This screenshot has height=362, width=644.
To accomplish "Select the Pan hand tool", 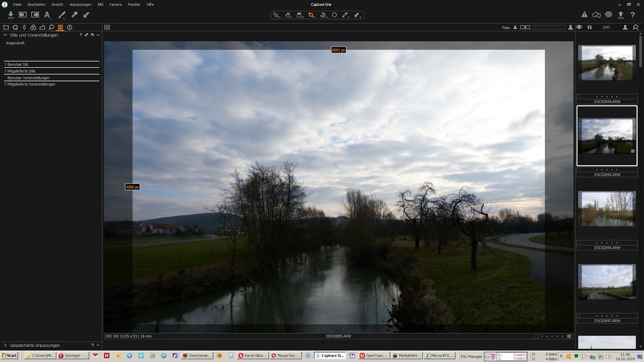I will point(288,15).
